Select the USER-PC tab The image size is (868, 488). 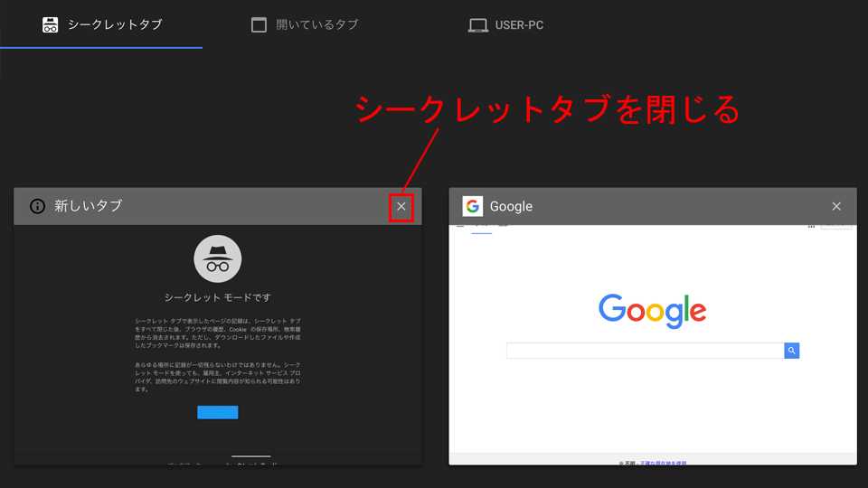pyautogui.click(x=506, y=25)
